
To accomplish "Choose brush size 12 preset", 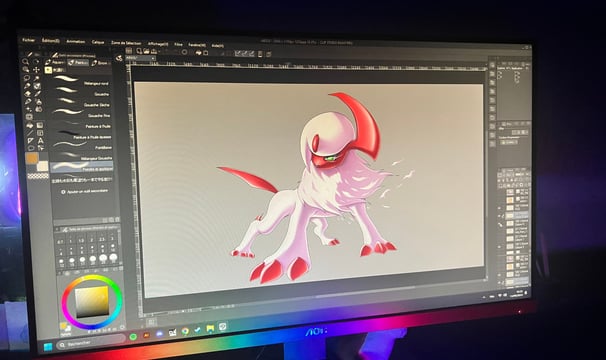I will coord(61,262).
